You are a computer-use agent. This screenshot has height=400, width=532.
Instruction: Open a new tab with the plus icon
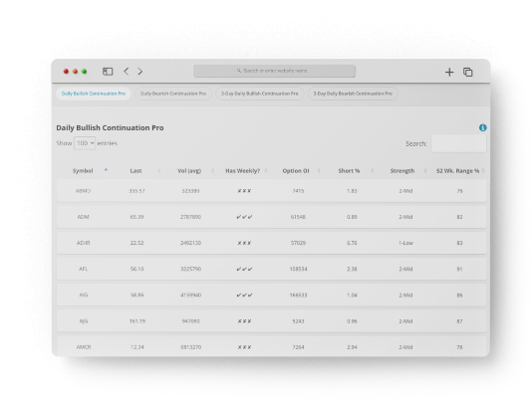pos(449,72)
